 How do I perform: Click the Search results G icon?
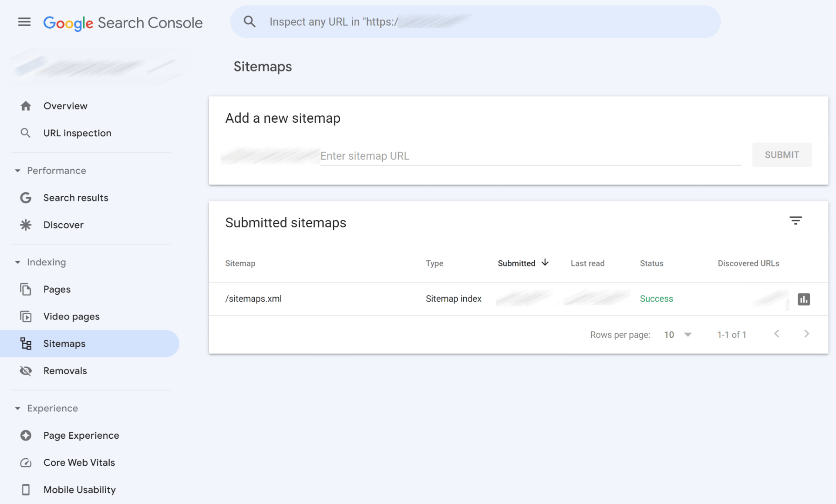coord(26,198)
